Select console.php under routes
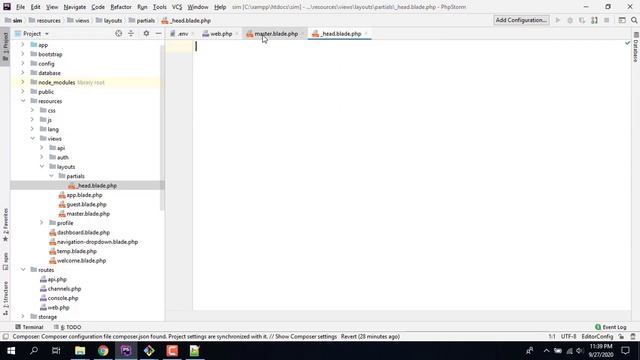640x360 pixels. pyautogui.click(x=63, y=298)
